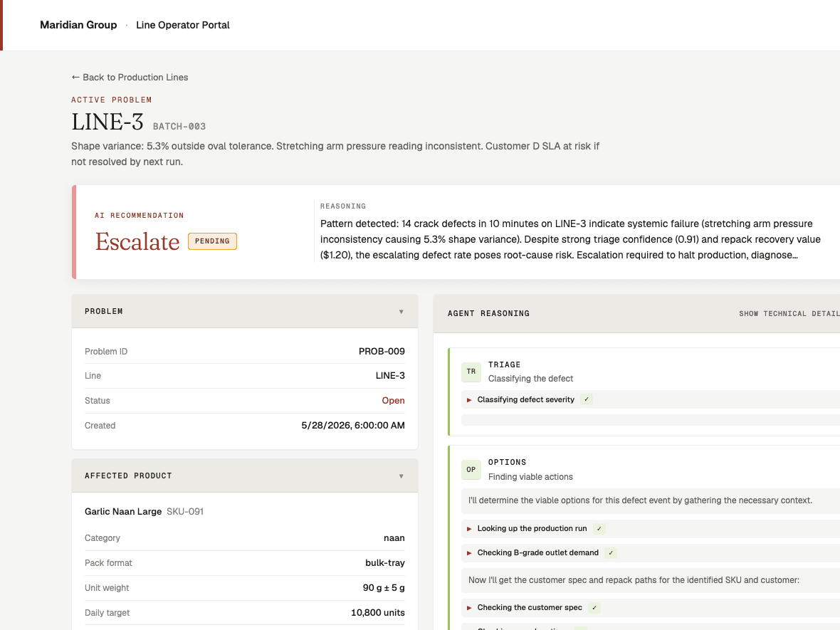Click the SKU-091 code

point(185,512)
